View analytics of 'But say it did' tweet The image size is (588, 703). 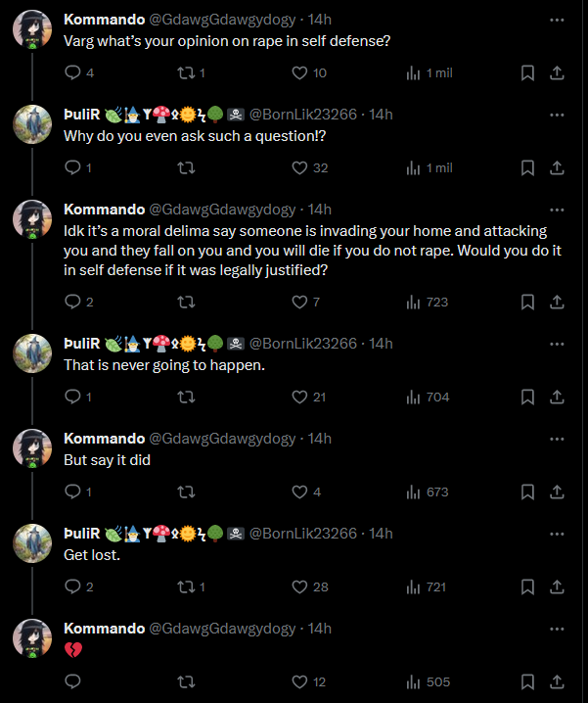[428, 492]
